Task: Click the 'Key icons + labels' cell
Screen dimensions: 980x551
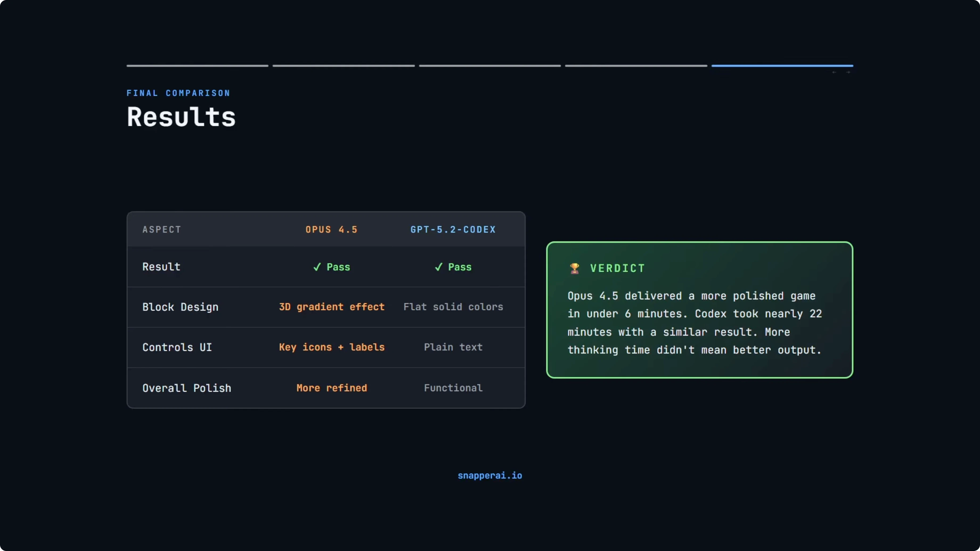Action: (x=332, y=347)
